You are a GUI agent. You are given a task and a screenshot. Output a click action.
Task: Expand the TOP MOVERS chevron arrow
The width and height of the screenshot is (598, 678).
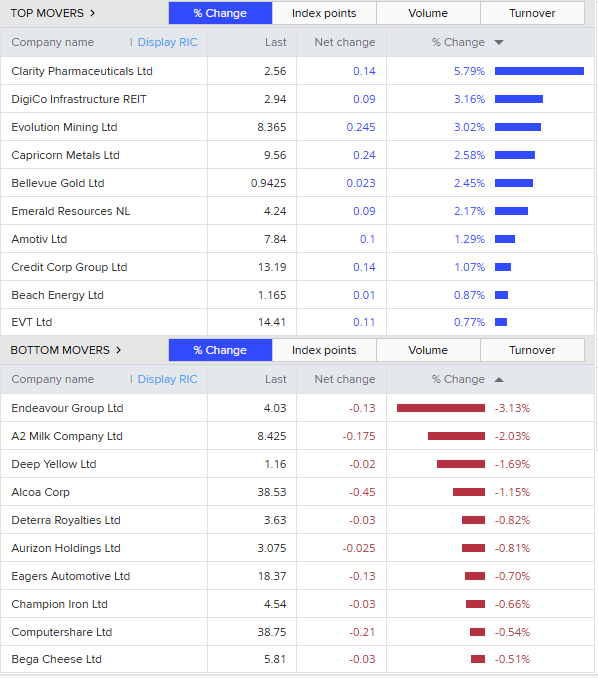pos(92,13)
